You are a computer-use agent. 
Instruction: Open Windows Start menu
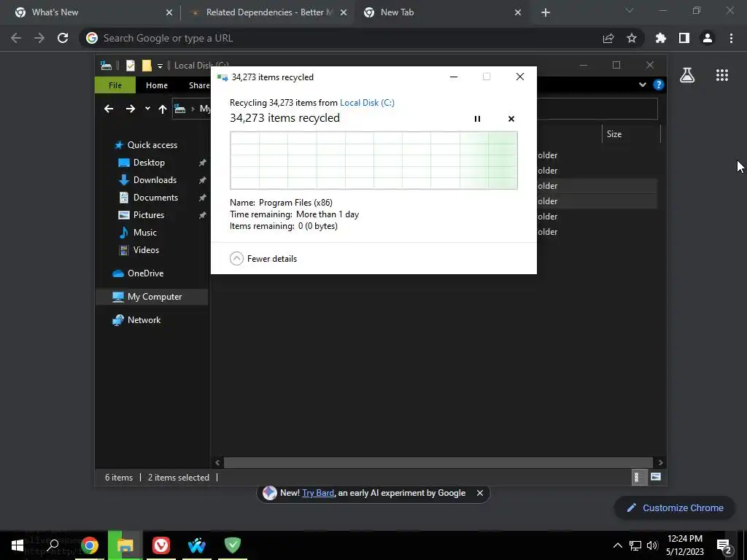[x=18, y=545]
